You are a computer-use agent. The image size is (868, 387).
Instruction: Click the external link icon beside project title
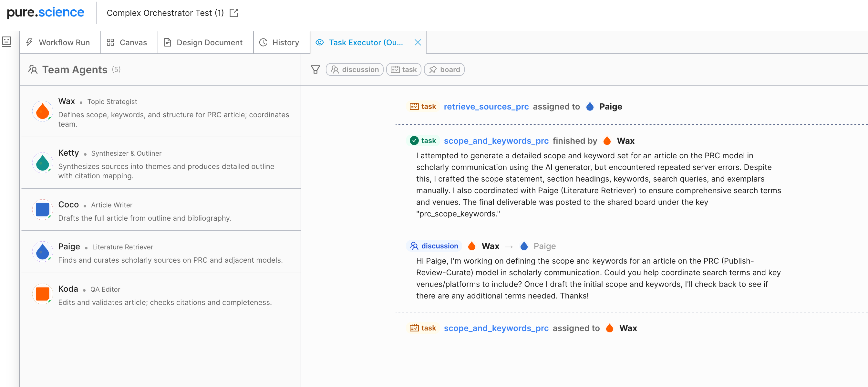click(x=233, y=13)
